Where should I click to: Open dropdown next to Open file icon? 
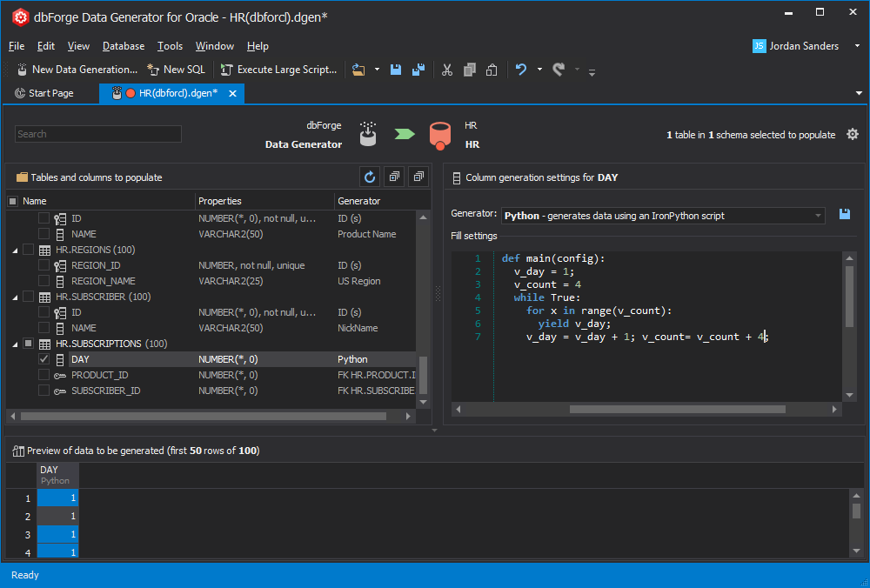(378, 70)
